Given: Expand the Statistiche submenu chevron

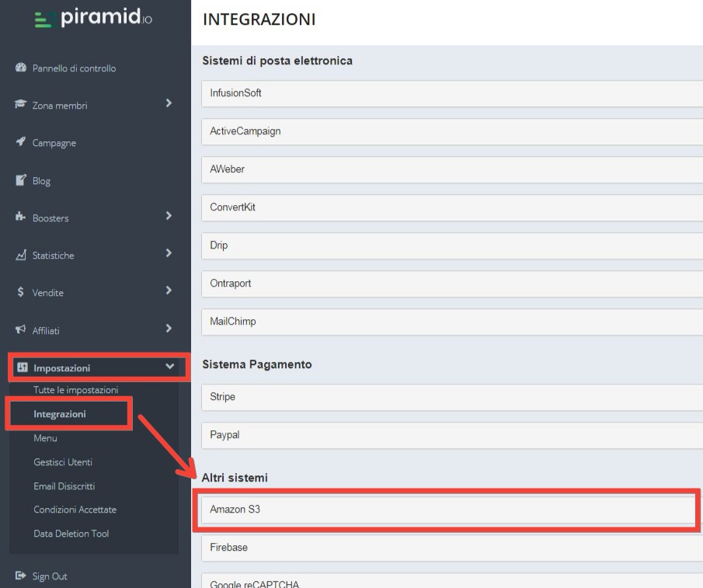Looking at the screenshot, I should (169, 253).
